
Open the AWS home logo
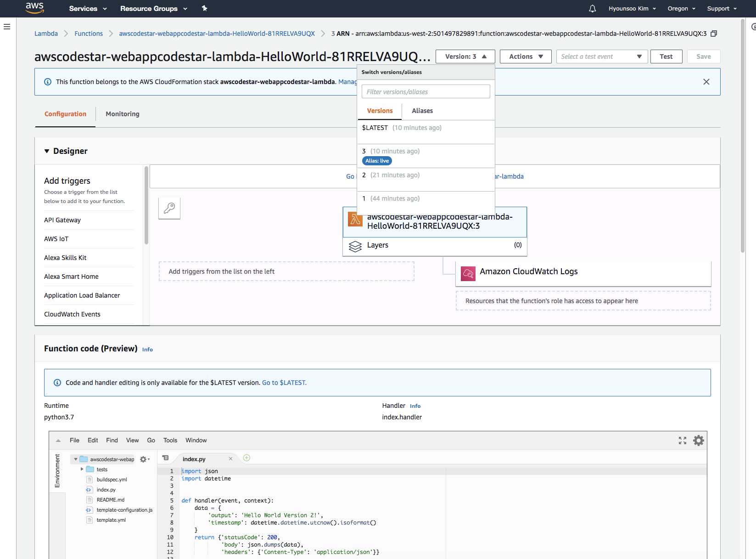(x=34, y=8)
